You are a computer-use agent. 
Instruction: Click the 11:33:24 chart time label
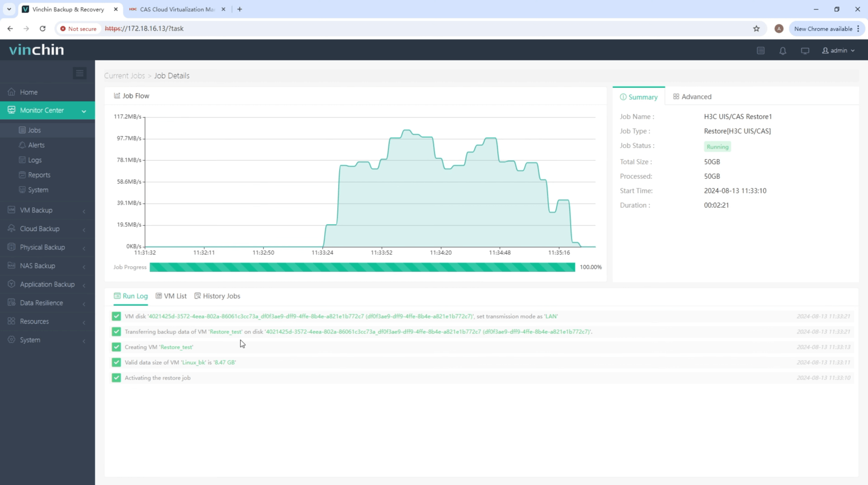tap(322, 253)
